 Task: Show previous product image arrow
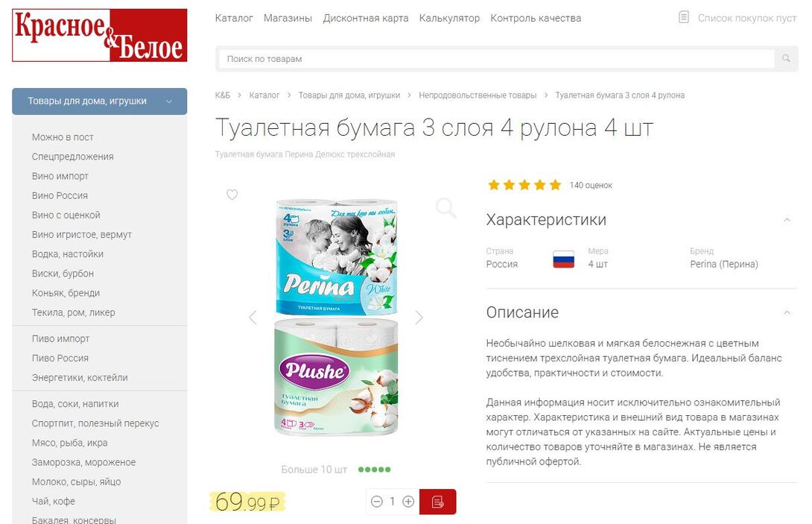253,318
